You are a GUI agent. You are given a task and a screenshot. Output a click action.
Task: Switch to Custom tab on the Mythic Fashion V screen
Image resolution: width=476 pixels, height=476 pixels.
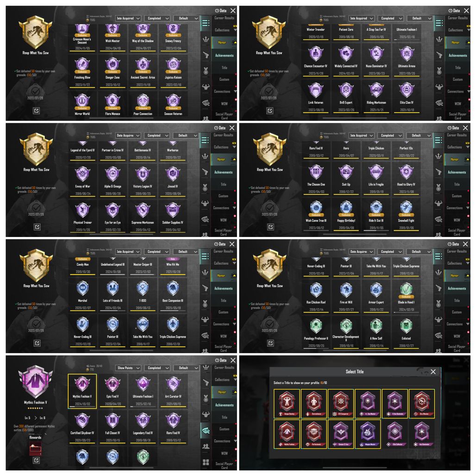pos(224,429)
